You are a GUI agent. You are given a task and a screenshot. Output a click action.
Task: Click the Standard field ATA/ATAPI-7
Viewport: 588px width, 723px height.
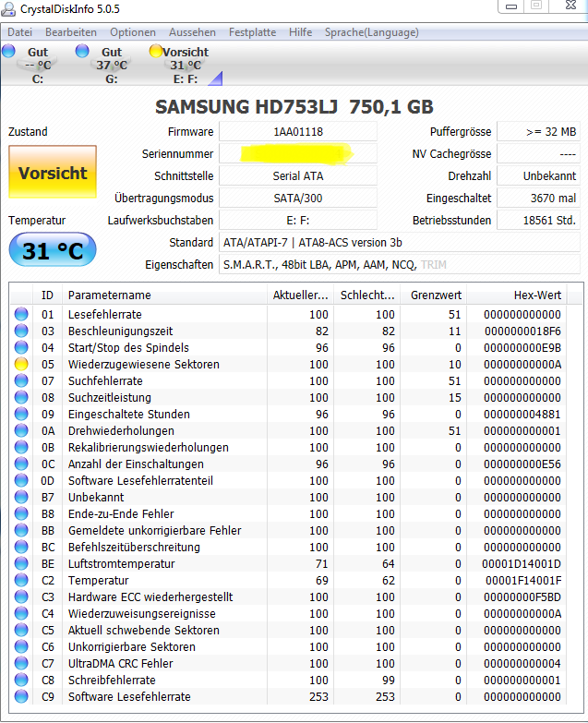coord(400,243)
